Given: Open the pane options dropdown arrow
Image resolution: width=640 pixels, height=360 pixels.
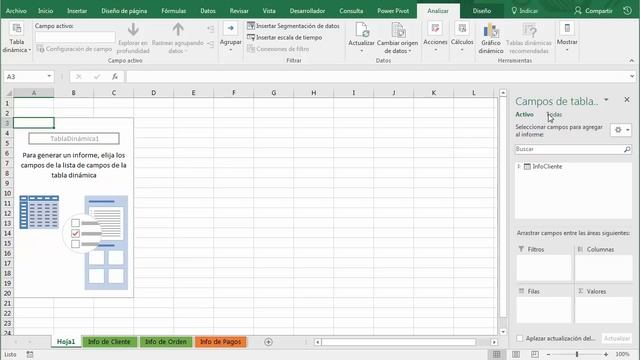Looking at the screenshot, I should [607, 100].
